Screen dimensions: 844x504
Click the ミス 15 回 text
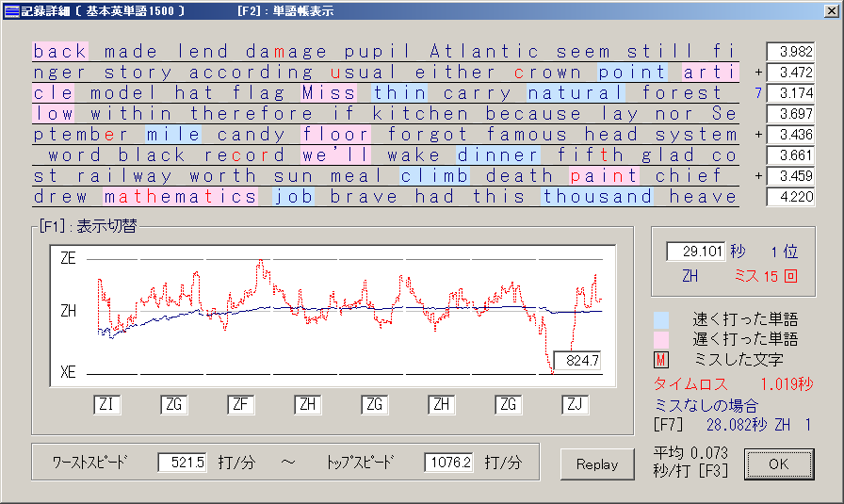[766, 276]
